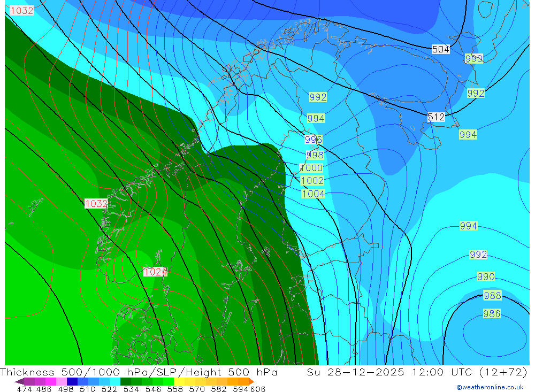Click the 504 height contour label

point(440,49)
